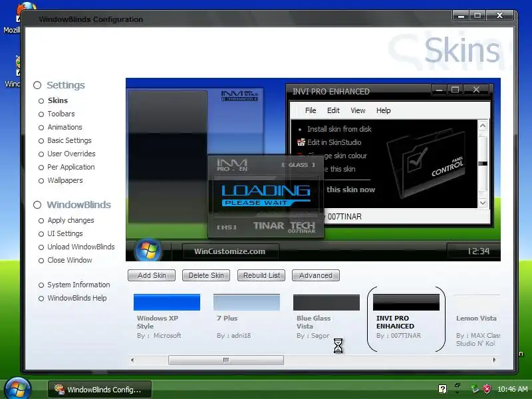Maximize the WindowBlinds Configuration window
This screenshot has height=399, width=532.
pos(477,15)
